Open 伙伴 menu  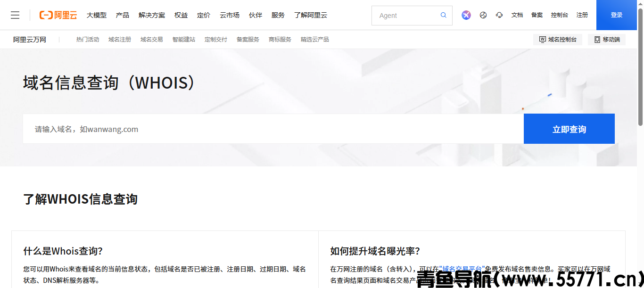pos(256,15)
